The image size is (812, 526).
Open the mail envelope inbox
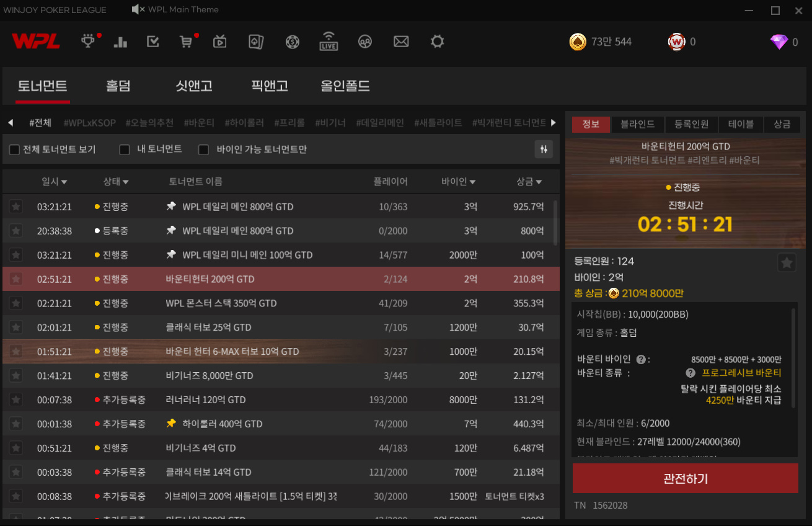pyautogui.click(x=401, y=42)
